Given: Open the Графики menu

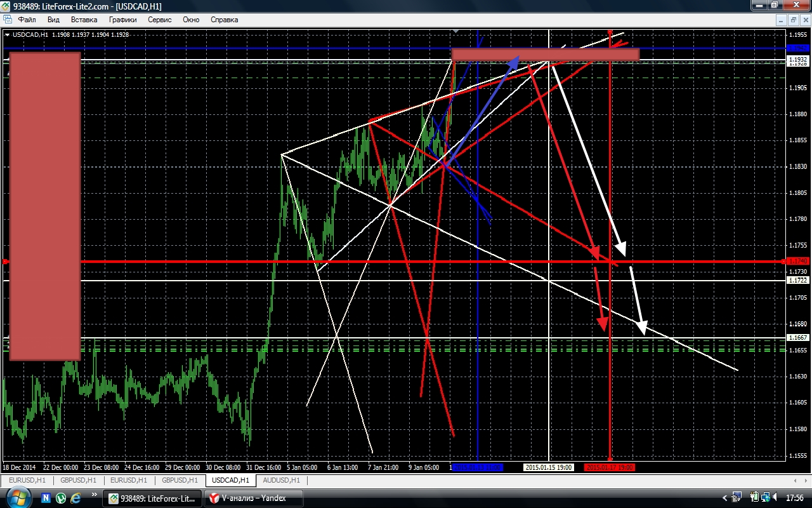Looking at the screenshot, I should coord(122,20).
